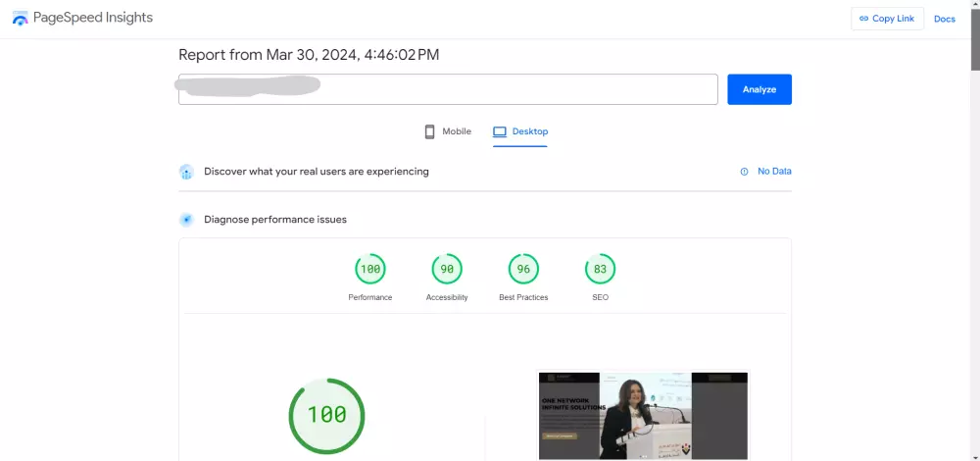
Task: Click the Diagnose performance issues heading
Action: (x=275, y=220)
